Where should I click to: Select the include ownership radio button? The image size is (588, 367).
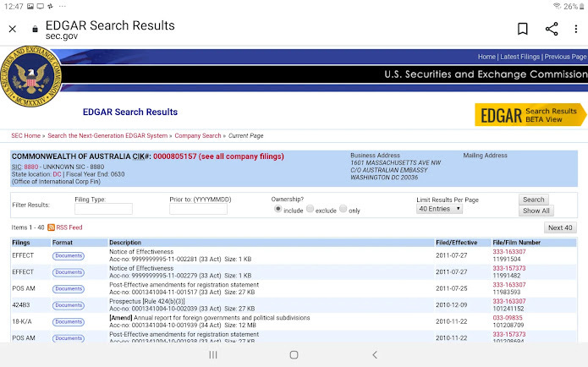[278, 209]
